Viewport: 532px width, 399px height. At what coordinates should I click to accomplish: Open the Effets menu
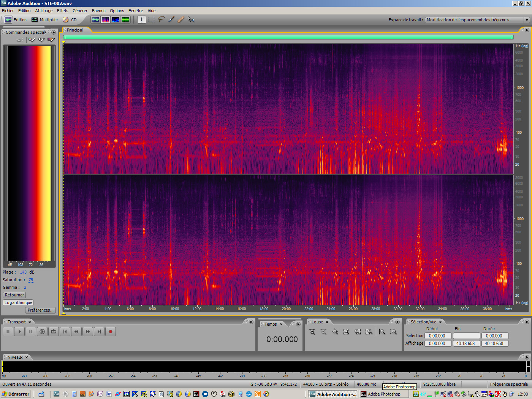pos(62,10)
